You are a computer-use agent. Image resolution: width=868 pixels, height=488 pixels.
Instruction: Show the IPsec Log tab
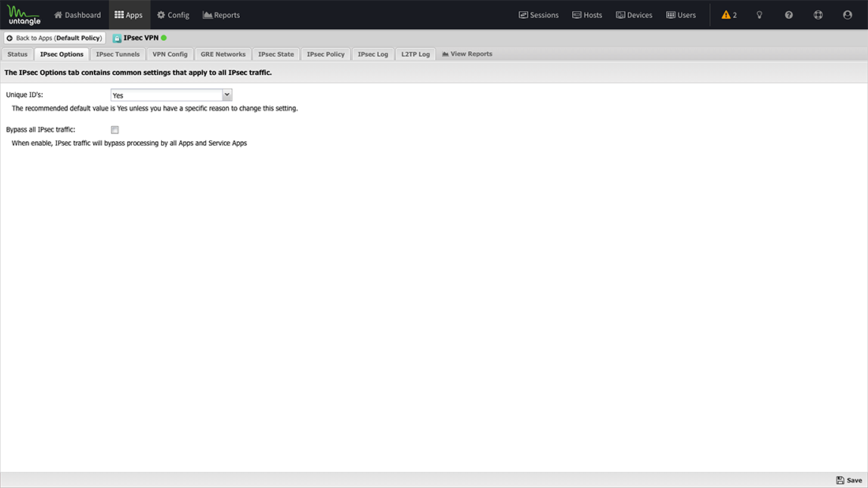372,54
